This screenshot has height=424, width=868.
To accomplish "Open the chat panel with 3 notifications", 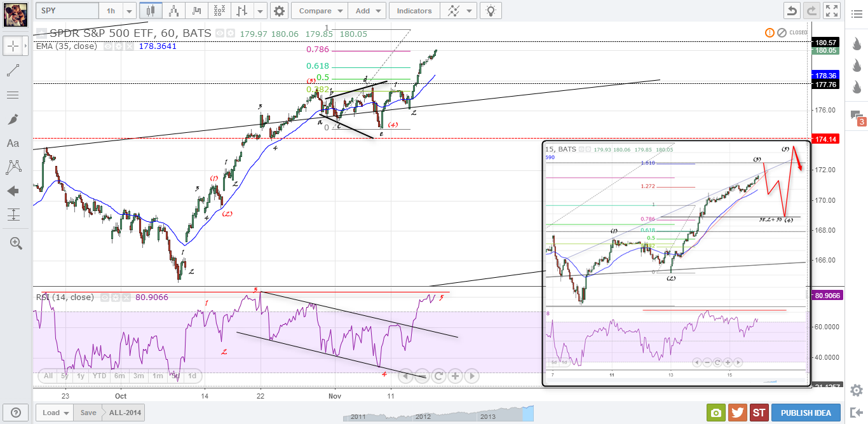I will tap(858, 117).
